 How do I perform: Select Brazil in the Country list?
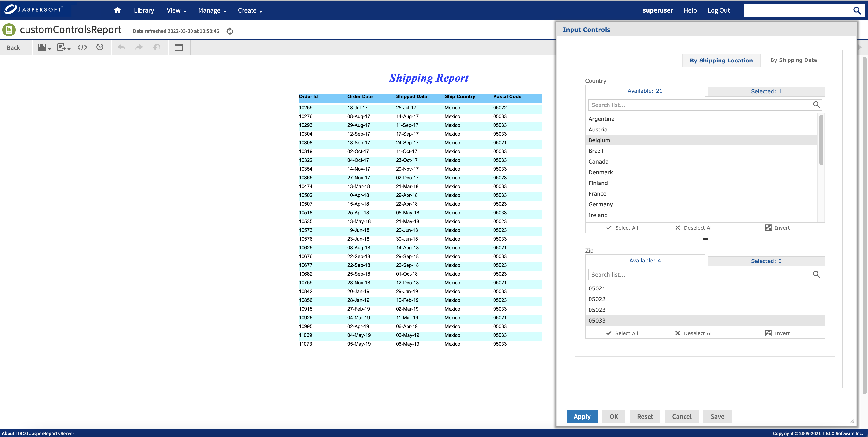pyautogui.click(x=702, y=151)
